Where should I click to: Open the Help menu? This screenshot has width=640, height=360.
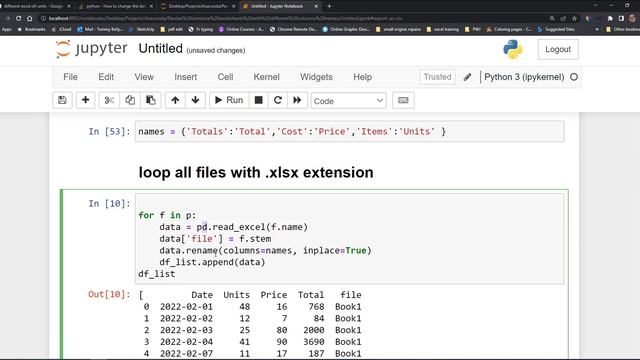[362, 77]
